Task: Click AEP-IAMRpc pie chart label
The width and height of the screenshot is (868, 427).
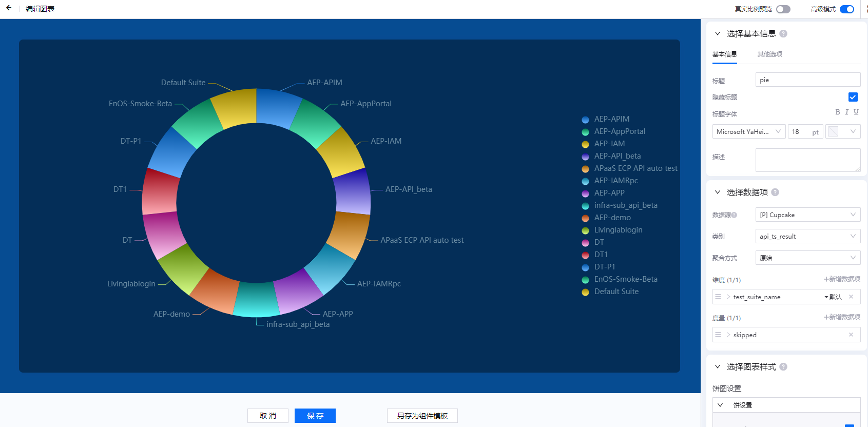Action: (x=379, y=284)
